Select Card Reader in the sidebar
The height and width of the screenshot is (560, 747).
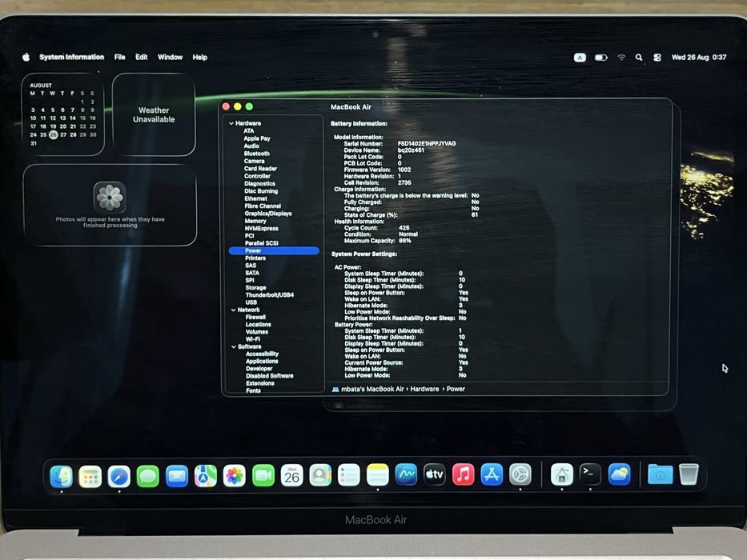260,169
